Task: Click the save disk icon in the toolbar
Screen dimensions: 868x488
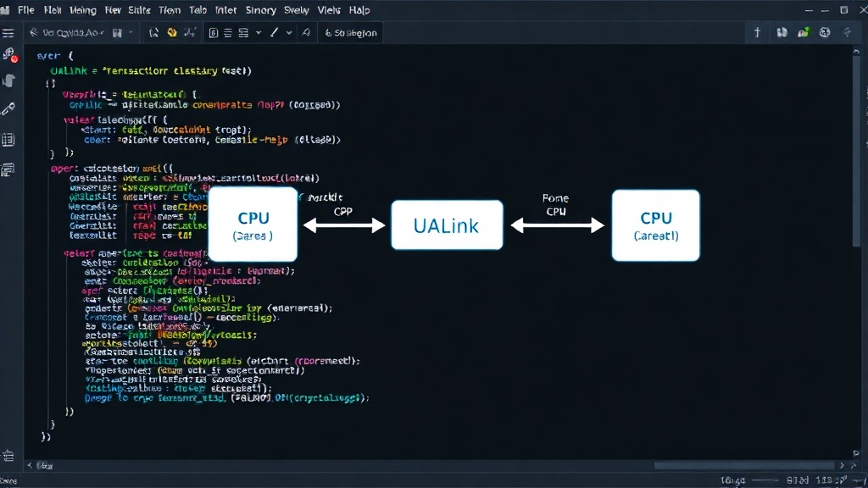Action: [x=117, y=33]
